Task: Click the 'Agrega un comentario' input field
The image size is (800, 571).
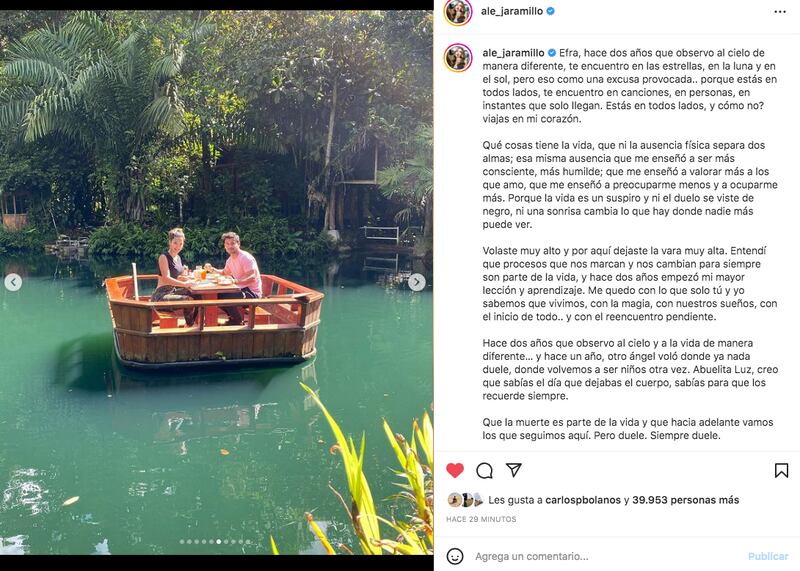Action: pos(600,556)
